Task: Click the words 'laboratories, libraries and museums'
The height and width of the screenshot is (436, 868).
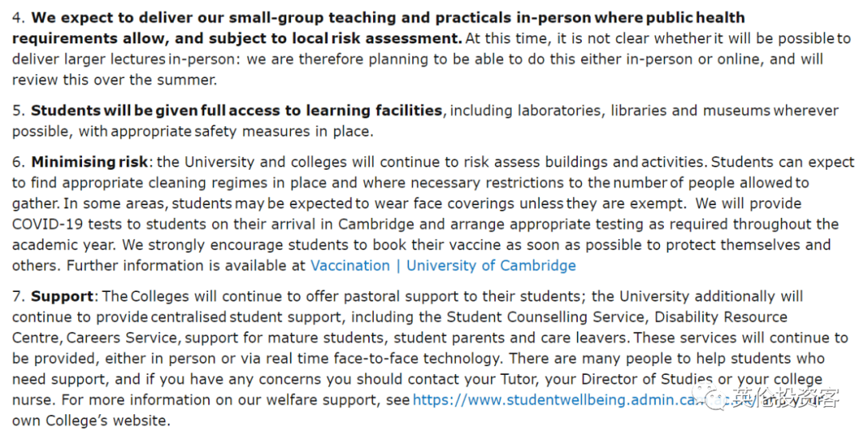Action: point(644,111)
